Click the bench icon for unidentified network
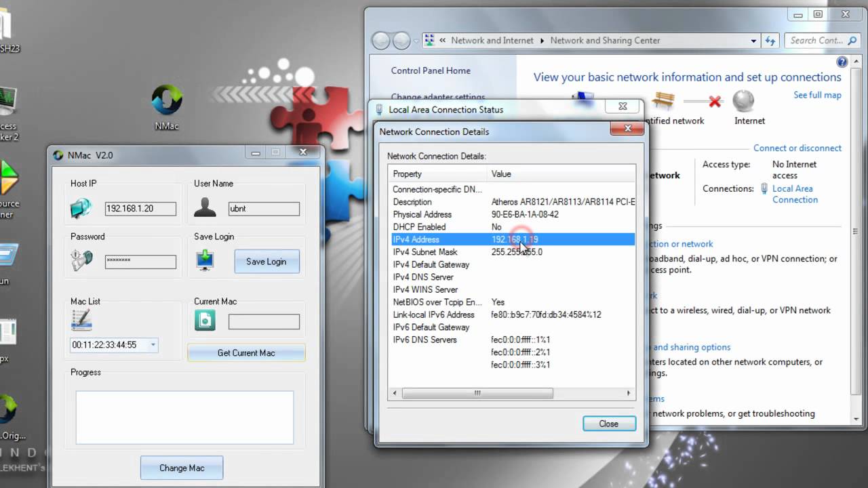 (x=663, y=102)
